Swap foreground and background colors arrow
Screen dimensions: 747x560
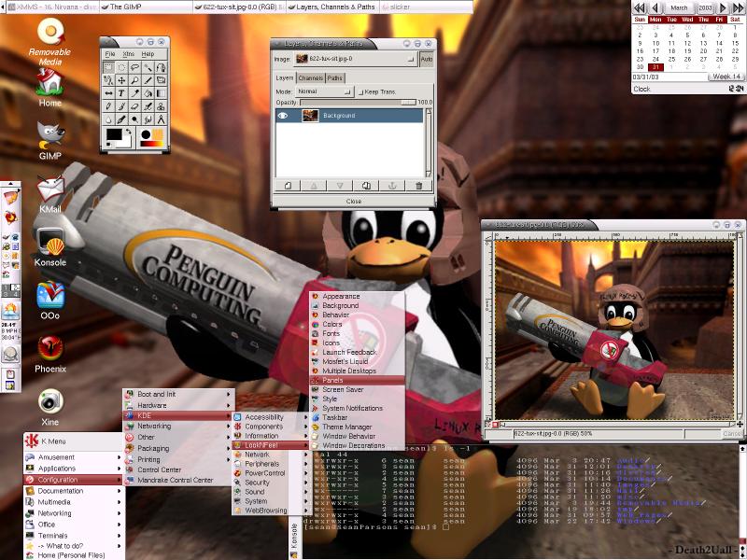coord(128,131)
